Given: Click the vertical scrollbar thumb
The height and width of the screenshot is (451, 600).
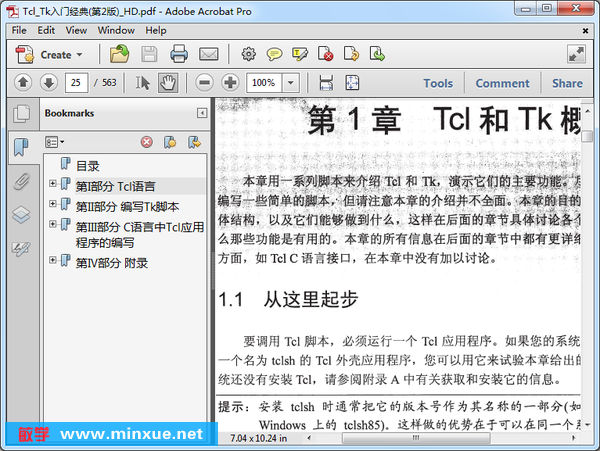Looking at the screenshot, I should (x=587, y=136).
